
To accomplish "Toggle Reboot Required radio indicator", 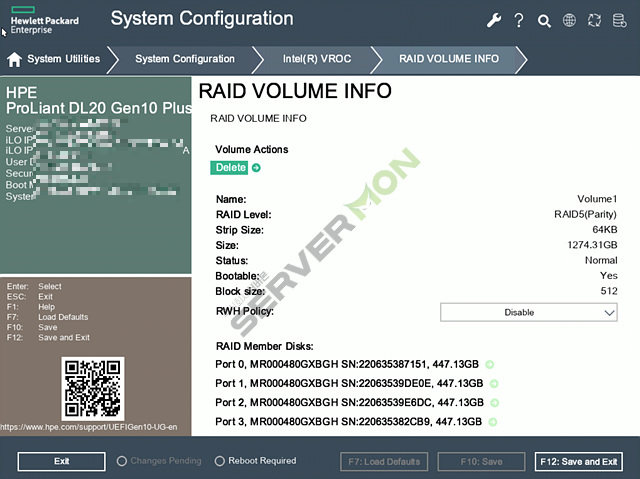I will (x=220, y=461).
